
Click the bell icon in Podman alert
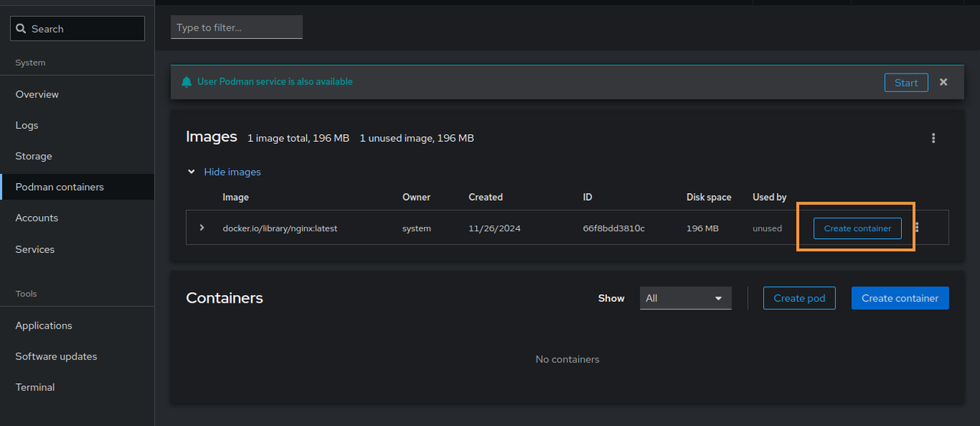187,82
